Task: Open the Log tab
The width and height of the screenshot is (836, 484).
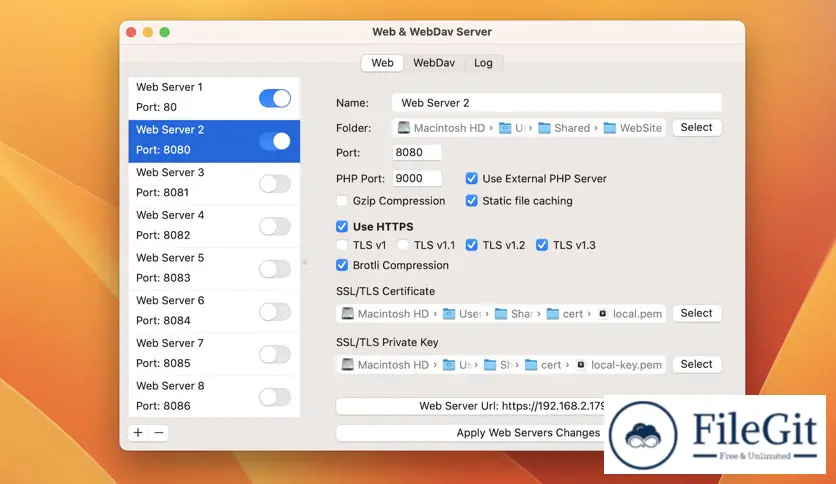Action: [x=483, y=63]
